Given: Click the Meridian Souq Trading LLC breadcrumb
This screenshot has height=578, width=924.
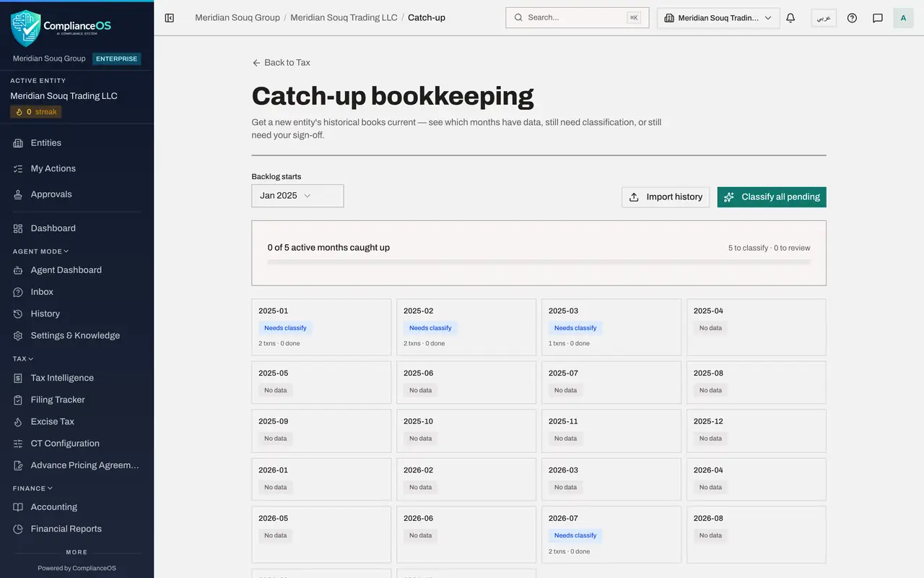Looking at the screenshot, I should tap(344, 17).
